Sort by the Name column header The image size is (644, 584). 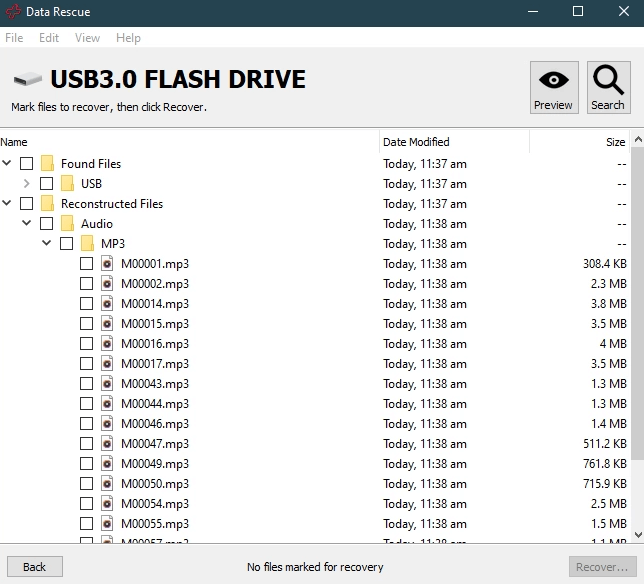[189, 142]
